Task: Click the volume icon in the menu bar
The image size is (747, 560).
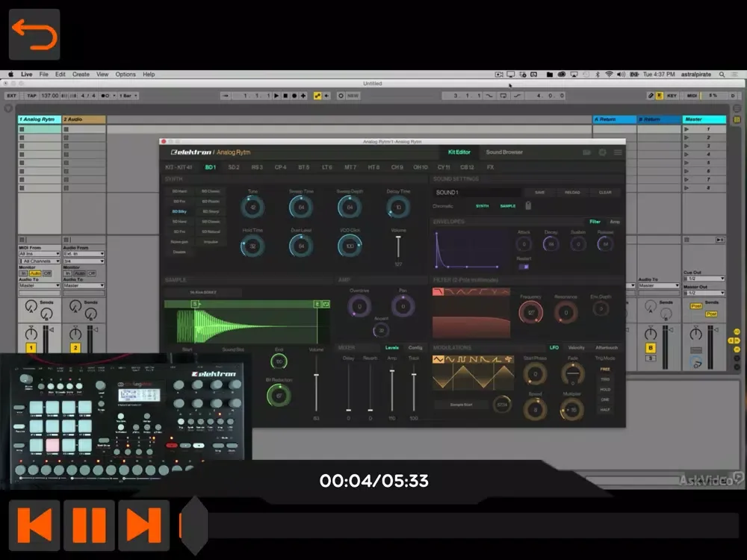Action: coord(622,74)
